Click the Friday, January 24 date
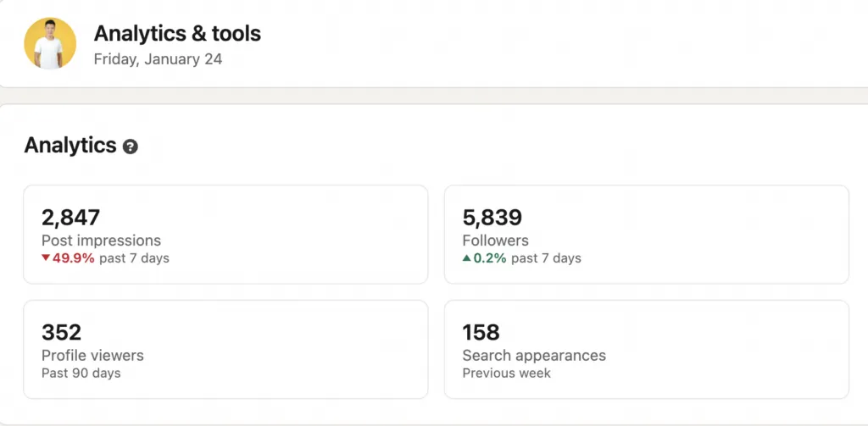The width and height of the screenshot is (868, 426). point(158,59)
